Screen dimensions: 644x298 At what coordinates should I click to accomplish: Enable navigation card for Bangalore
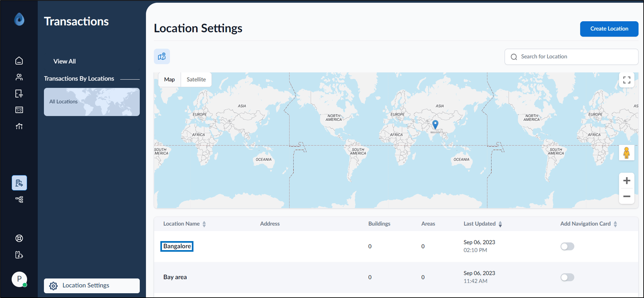[567, 246]
